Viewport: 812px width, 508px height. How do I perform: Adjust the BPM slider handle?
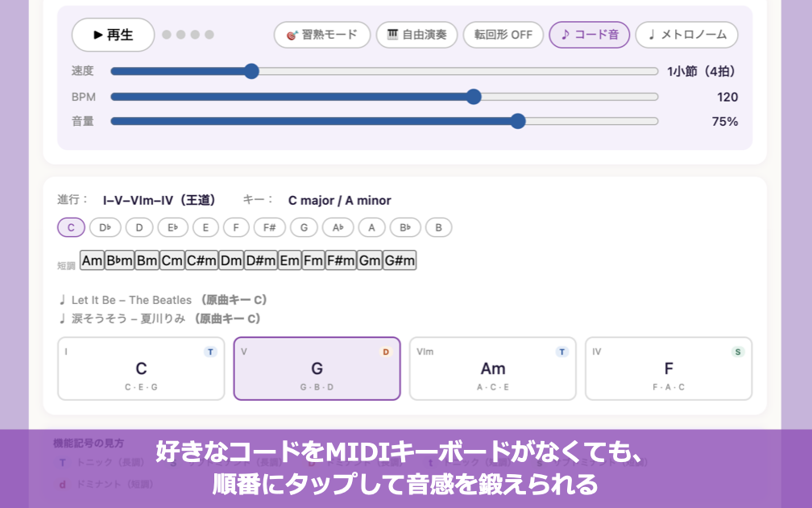click(x=474, y=97)
